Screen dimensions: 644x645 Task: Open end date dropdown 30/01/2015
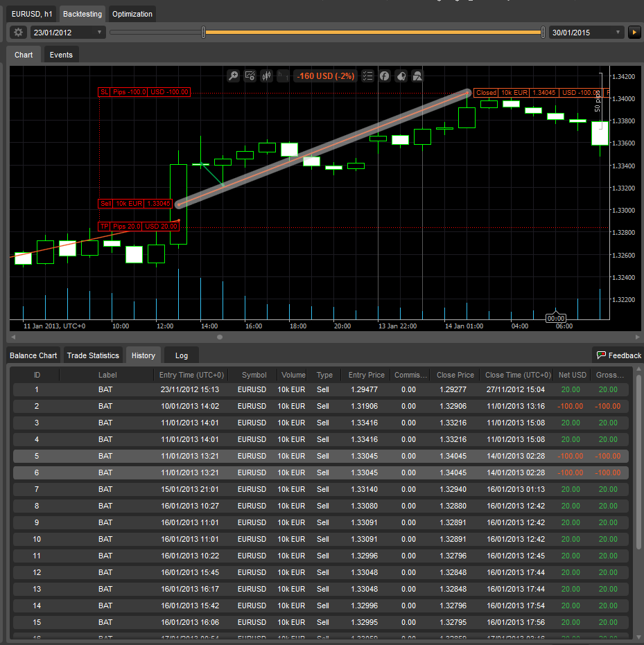tap(586, 33)
